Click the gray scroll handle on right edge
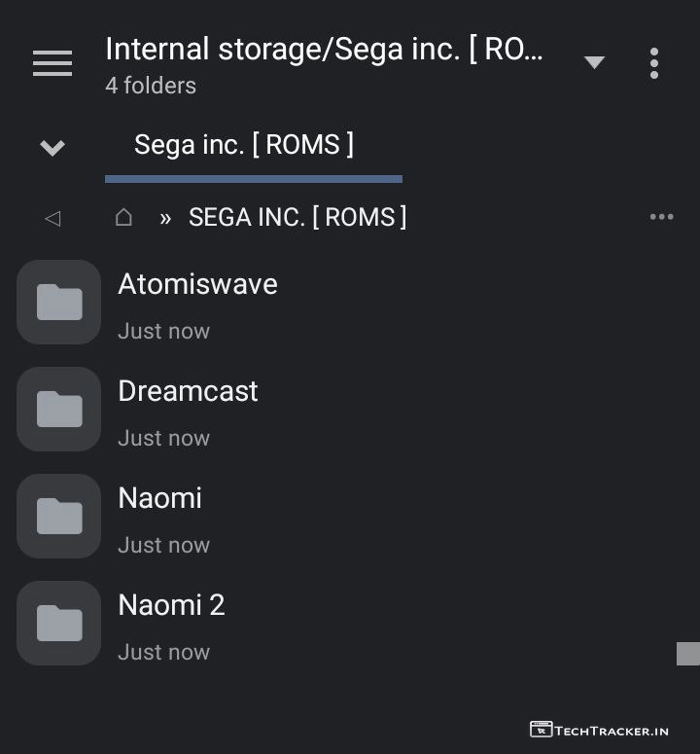700x754 pixels. (688, 654)
